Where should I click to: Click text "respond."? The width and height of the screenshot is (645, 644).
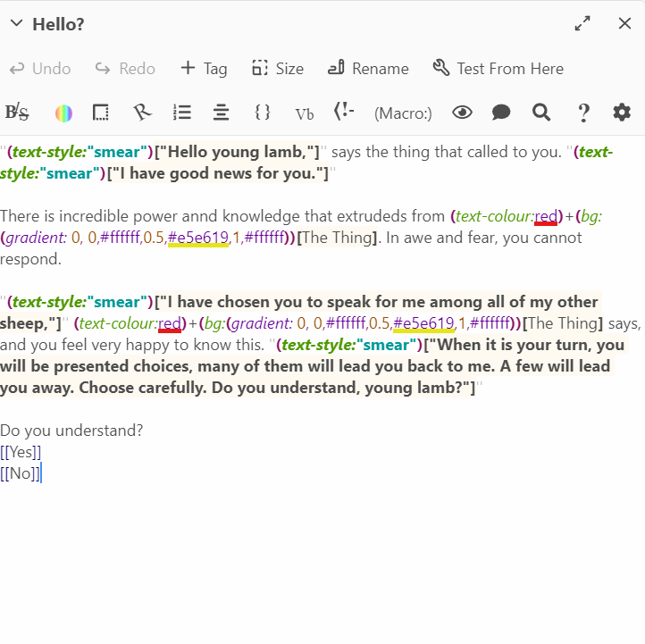[x=31, y=260]
